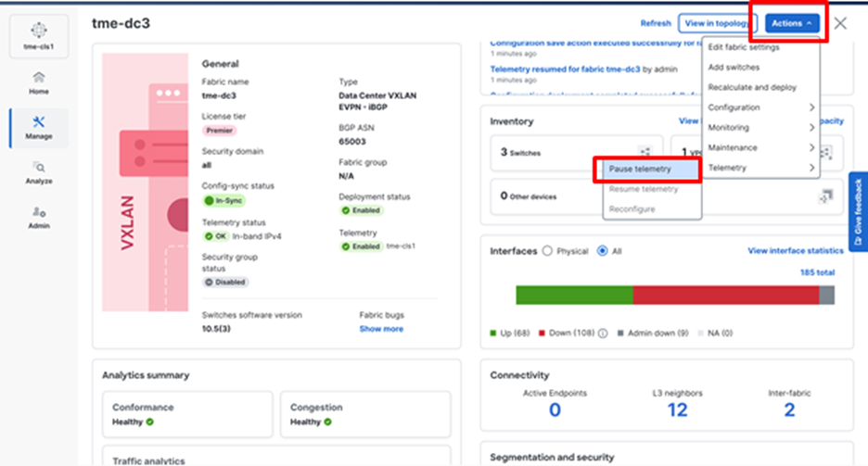
Task: Expand the Configuration submenu
Action: (x=761, y=107)
